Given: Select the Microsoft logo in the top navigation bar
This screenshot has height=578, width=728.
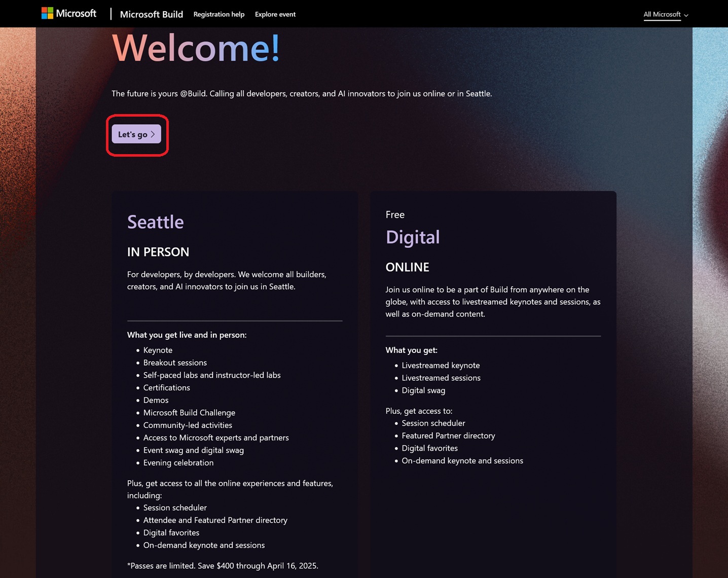Looking at the screenshot, I should click(x=69, y=13).
